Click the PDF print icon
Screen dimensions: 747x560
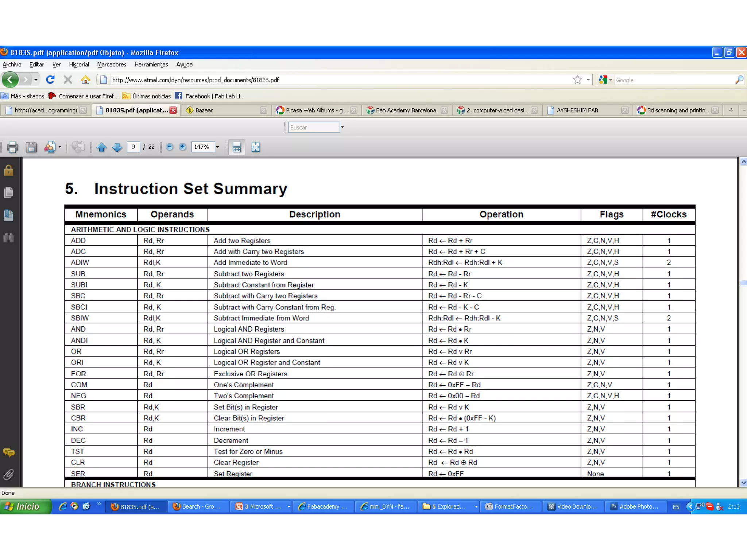12,147
